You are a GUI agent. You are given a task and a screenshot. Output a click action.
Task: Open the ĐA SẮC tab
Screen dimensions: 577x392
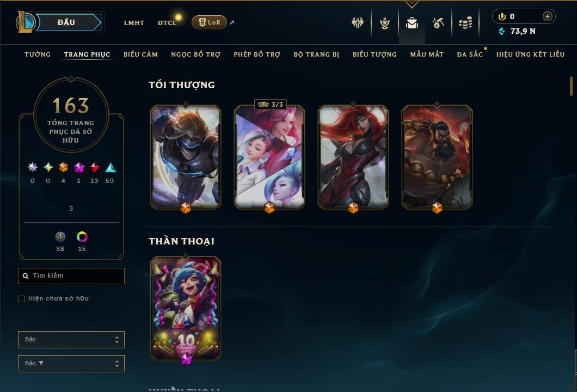[x=470, y=54]
